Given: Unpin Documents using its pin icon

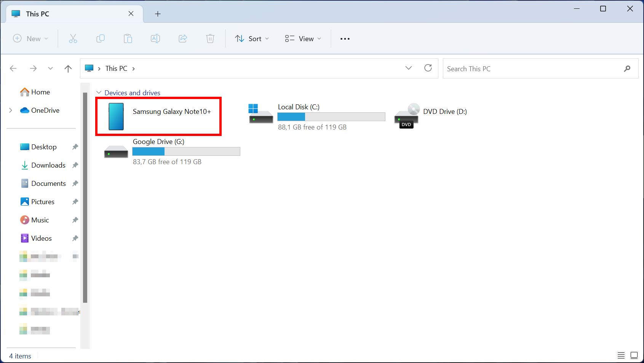Looking at the screenshot, I should click(75, 184).
